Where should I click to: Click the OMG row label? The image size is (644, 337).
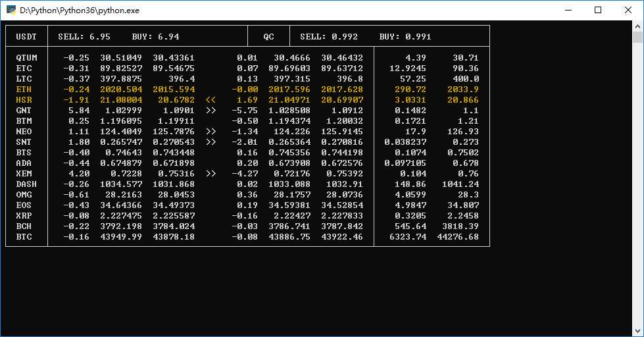click(x=24, y=195)
